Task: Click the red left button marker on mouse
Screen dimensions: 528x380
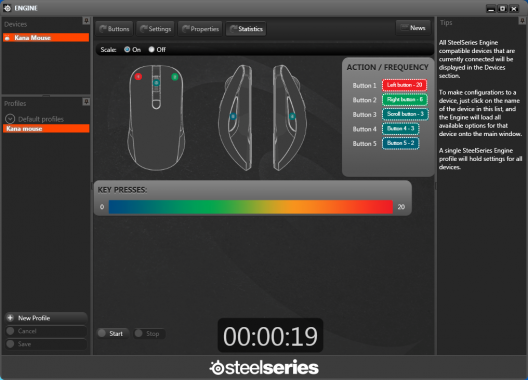Action: 138,77
